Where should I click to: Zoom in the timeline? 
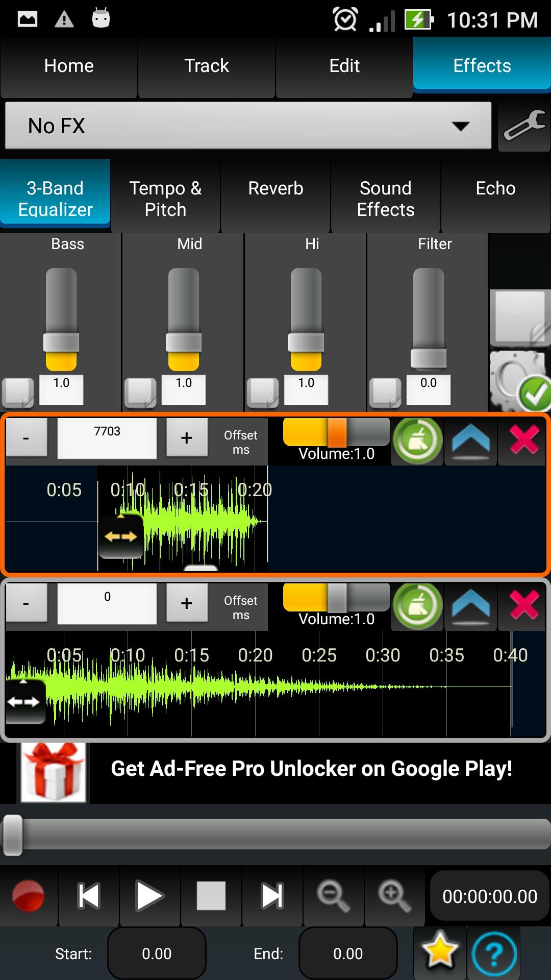tap(394, 896)
